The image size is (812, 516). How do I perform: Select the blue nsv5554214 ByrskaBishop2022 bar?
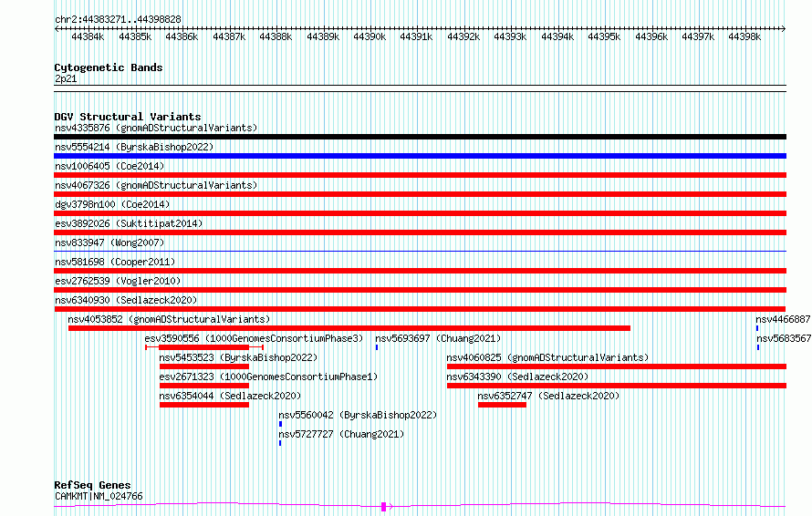420,156
